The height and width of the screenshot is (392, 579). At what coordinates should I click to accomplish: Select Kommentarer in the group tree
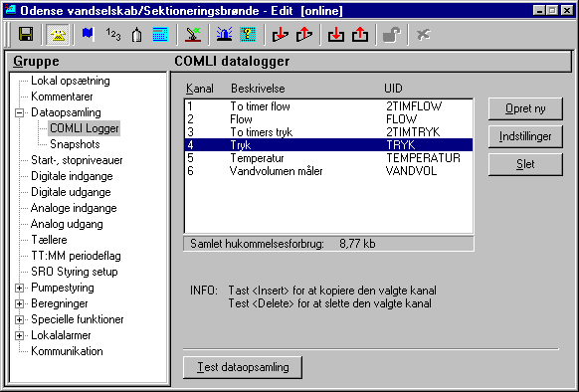pyautogui.click(x=62, y=97)
